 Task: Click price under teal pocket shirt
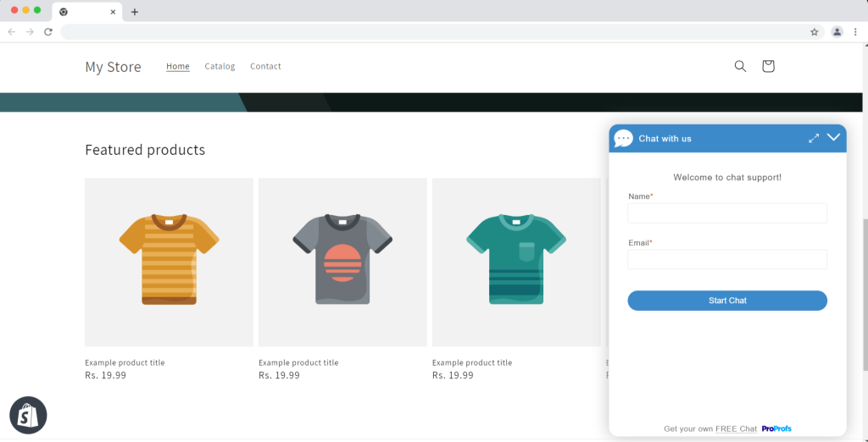[x=453, y=375]
